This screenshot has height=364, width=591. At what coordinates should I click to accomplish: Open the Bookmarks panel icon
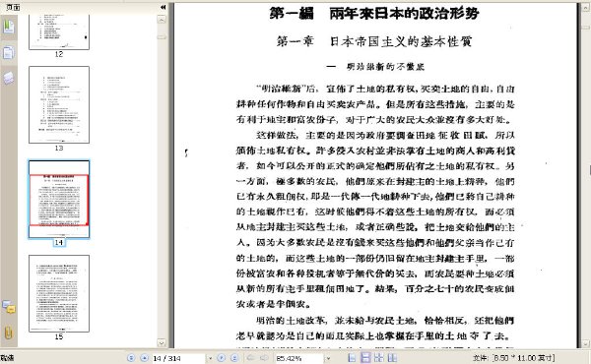pyautogui.click(x=8, y=27)
